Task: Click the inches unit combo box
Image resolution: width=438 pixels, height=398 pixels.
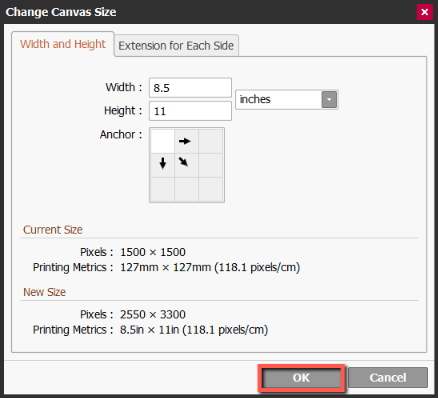Action: coord(287,99)
